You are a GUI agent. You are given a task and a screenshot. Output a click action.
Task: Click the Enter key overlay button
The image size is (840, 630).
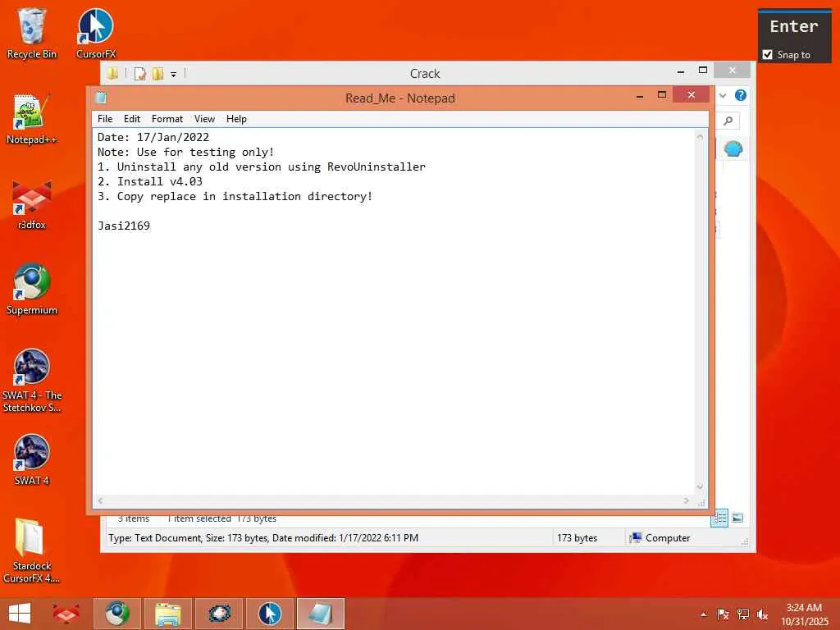794,26
